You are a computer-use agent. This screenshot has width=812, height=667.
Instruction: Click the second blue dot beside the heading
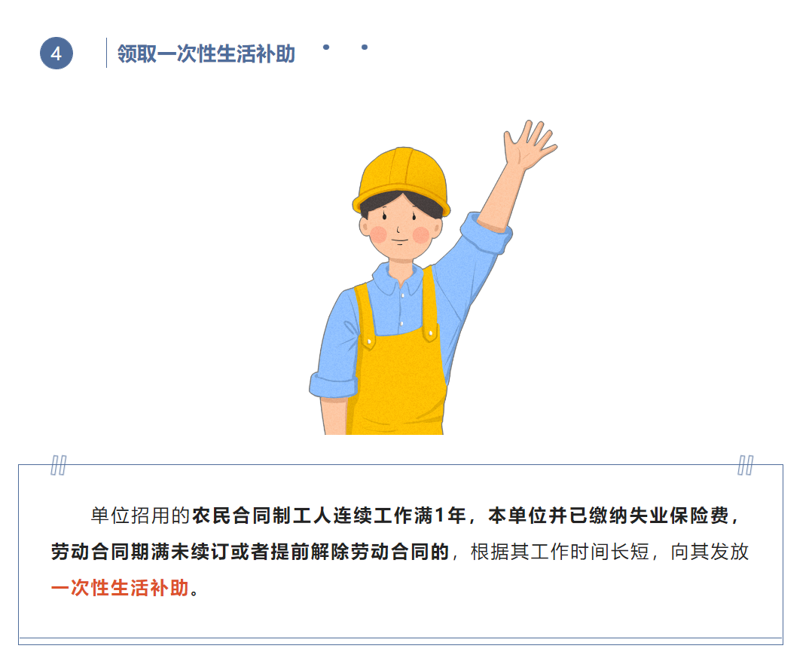(x=365, y=47)
